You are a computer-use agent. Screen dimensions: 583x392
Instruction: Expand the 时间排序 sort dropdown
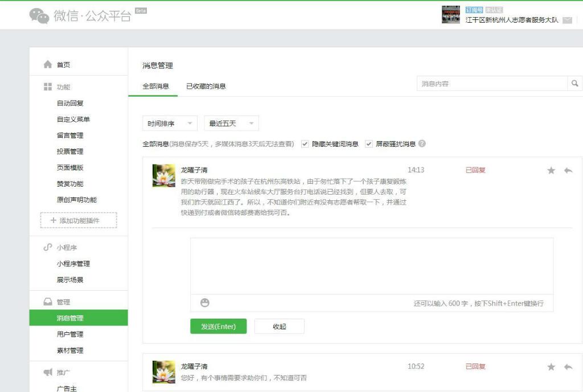170,123
